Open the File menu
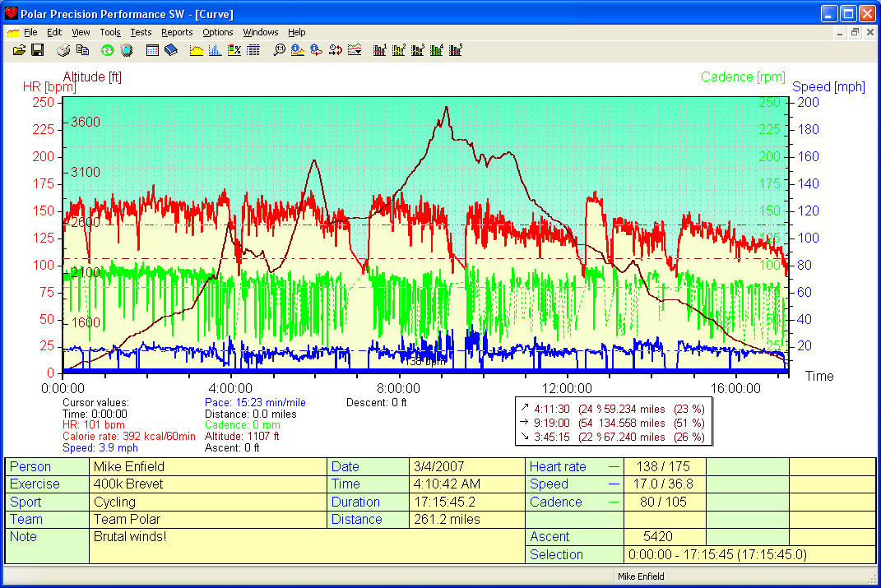Viewport: 881px width, 588px height. pos(30,32)
